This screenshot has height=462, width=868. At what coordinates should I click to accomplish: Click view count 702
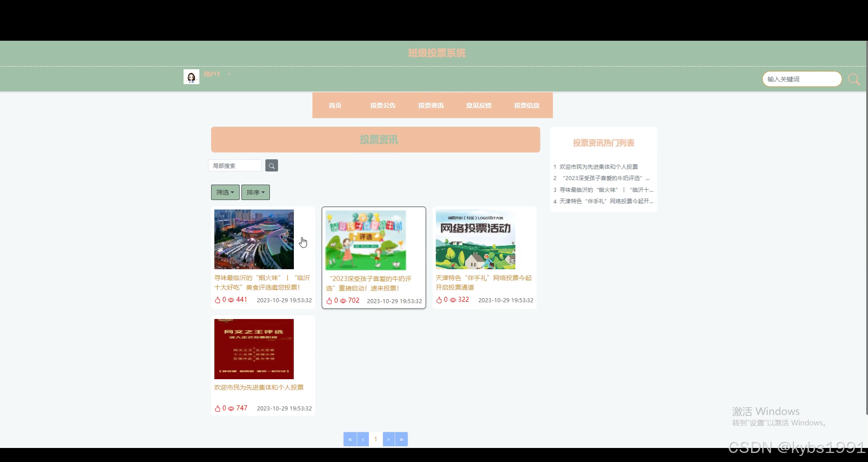pyautogui.click(x=354, y=301)
